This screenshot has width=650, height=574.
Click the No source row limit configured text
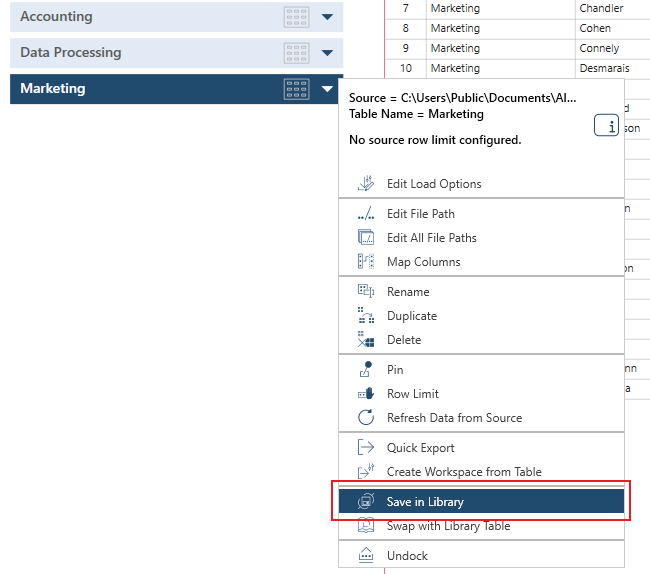pyautogui.click(x=435, y=140)
